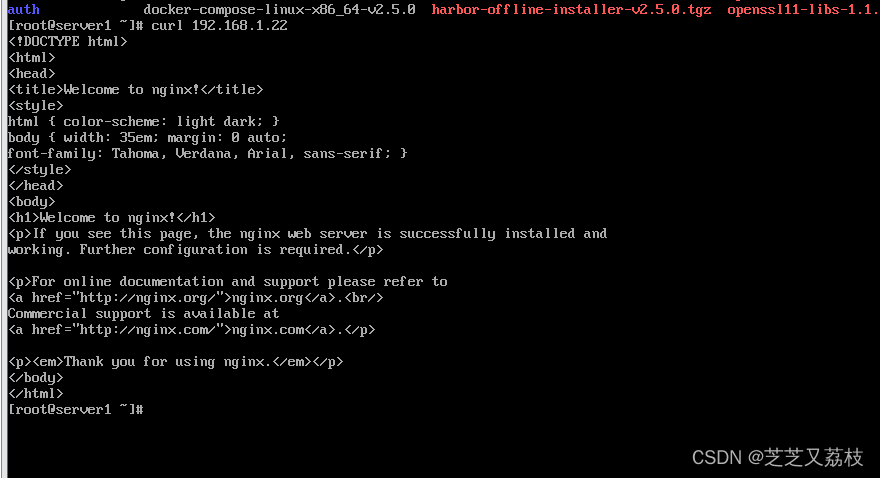This screenshot has height=478, width=880.
Task: Click the line starting "If you see this page"
Action: 307,233
